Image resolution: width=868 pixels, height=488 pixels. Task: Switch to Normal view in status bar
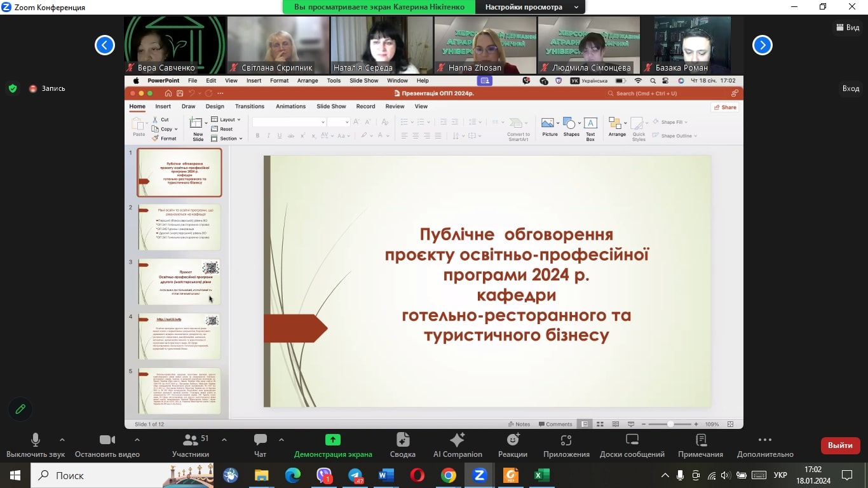point(585,424)
